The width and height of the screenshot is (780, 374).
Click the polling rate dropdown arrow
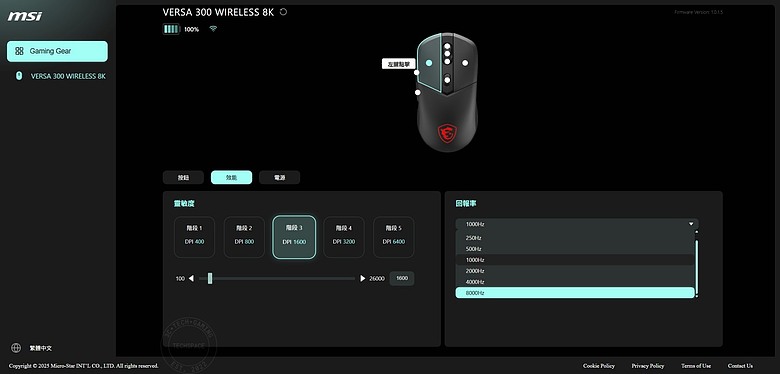click(x=691, y=224)
